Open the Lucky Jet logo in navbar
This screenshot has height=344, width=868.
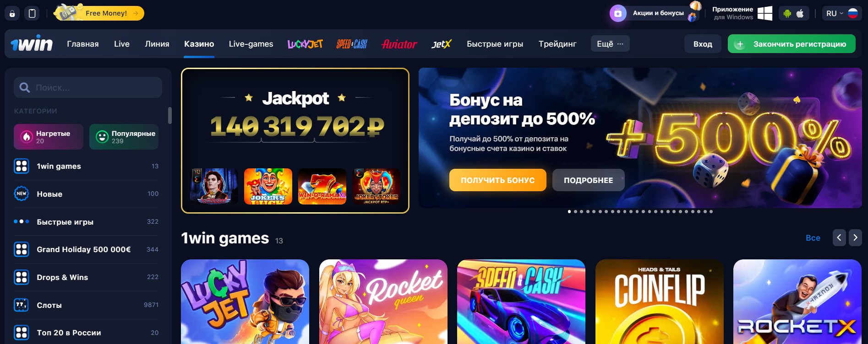(x=305, y=44)
